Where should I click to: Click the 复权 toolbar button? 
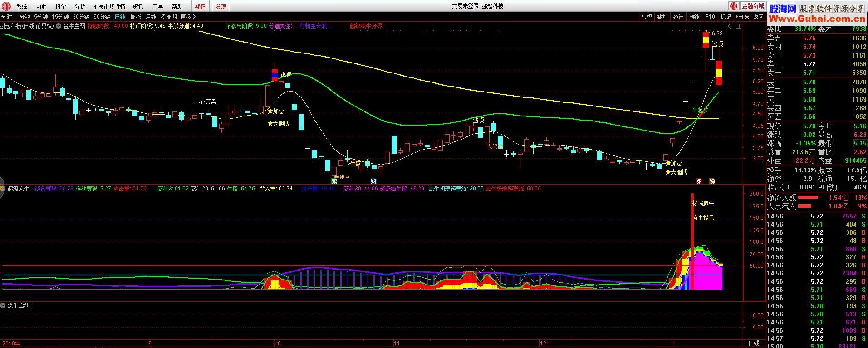click(647, 17)
